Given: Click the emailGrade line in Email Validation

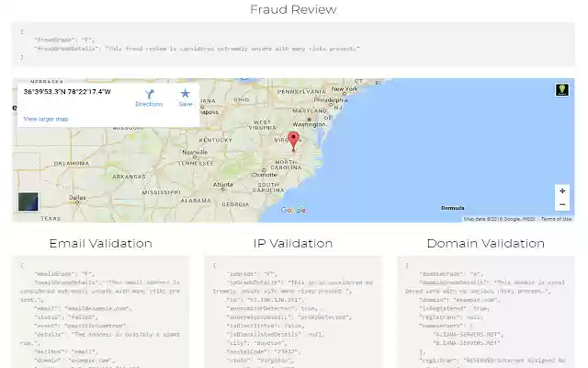Looking at the screenshot, I should click(x=64, y=274).
